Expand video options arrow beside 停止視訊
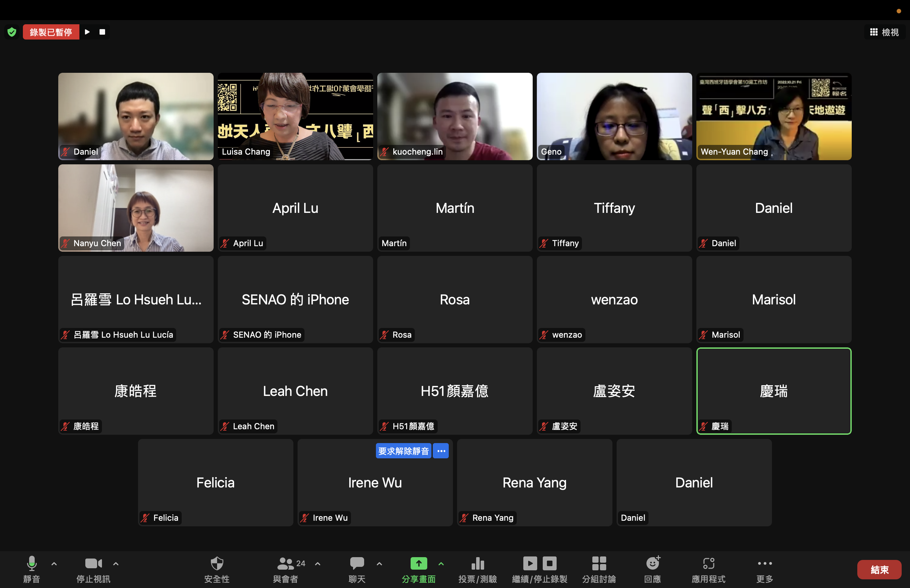Screen dimensions: 910x588 pyautogui.click(x=116, y=564)
